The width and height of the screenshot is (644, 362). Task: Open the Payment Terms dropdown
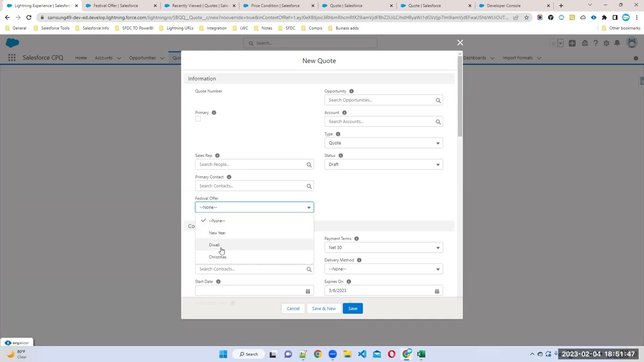pyautogui.click(x=384, y=247)
